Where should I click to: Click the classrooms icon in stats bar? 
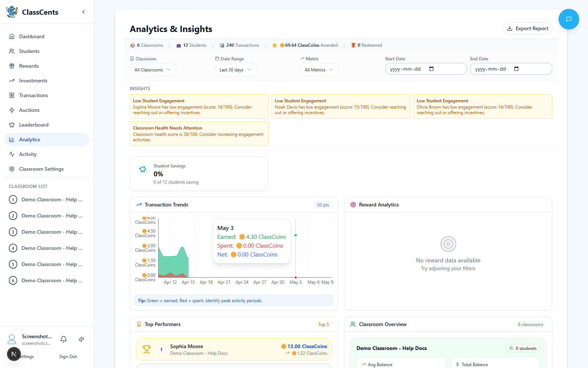click(x=133, y=45)
